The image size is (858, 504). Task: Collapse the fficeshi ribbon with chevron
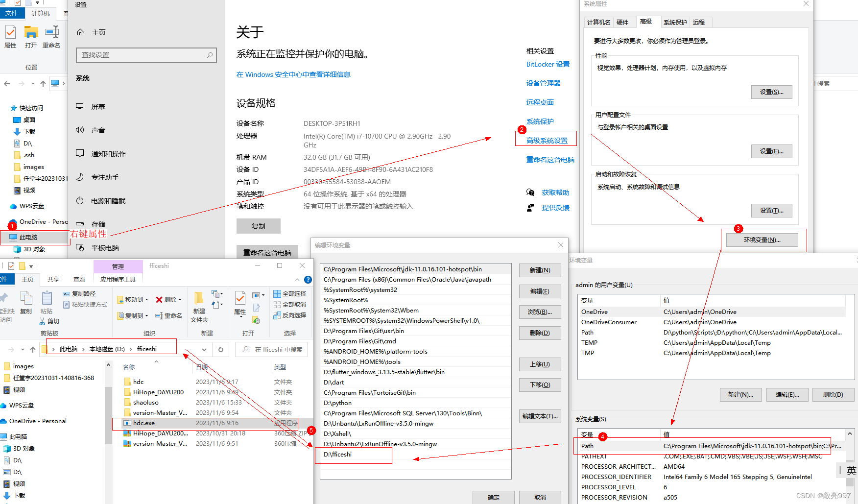(298, 280)
